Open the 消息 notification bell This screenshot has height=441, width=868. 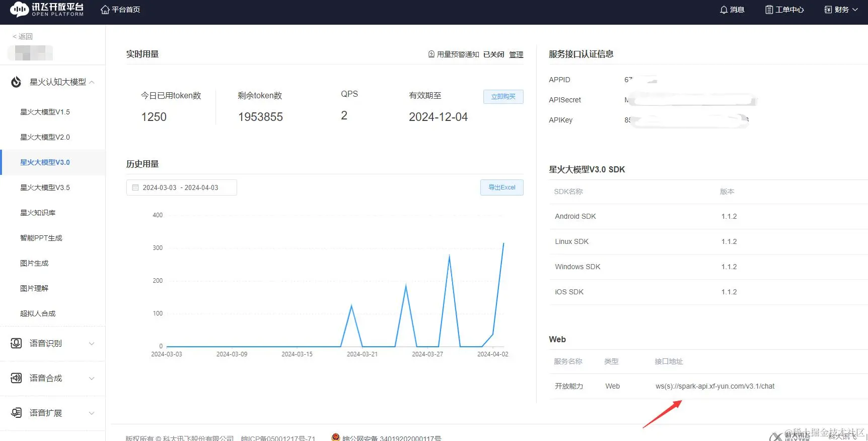coord(724,10)
